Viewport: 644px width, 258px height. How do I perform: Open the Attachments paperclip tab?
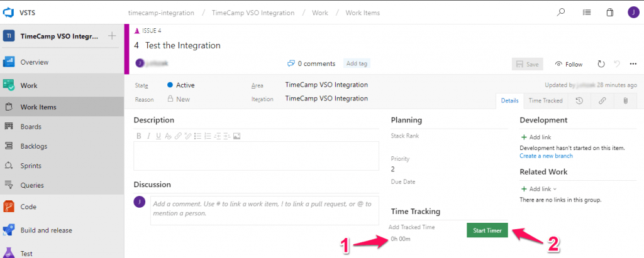(x=625, y=100)
